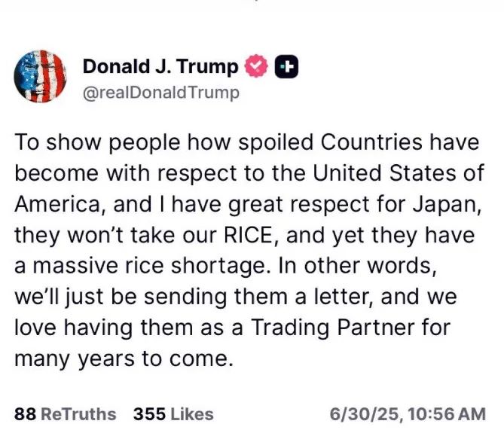Image resolution: width=504 pixels, height=430 pixels.
Task: Click the phrase massive rice shortage
Action: [149, 267]
